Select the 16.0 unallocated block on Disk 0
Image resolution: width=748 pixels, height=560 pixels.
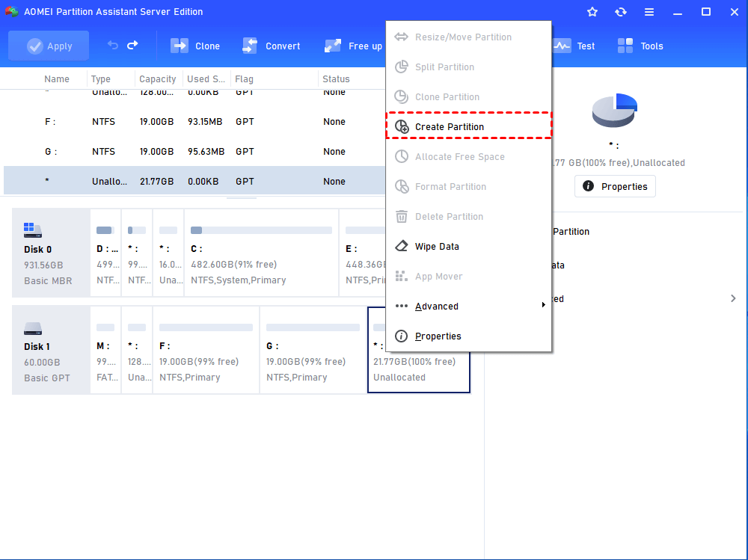click(168, 253)
